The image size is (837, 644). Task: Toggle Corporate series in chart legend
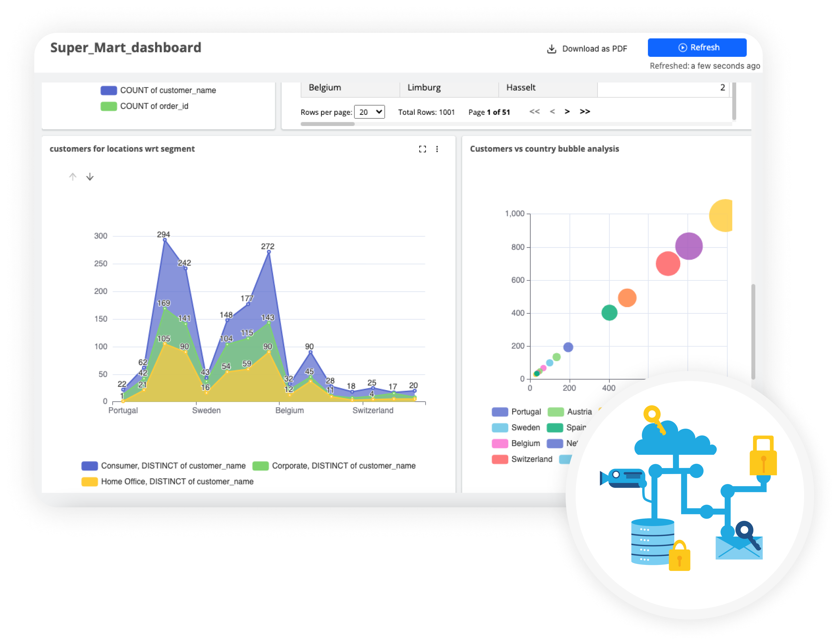coord(343,466)
